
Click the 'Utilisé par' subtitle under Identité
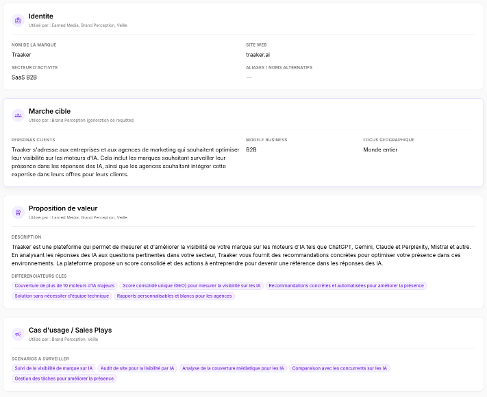pyautogui.click(x=78, y=25)
